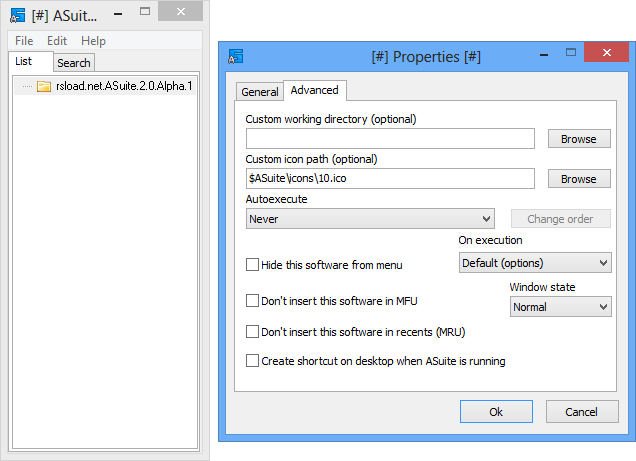Screen dimensions: 636x461
Task: Browse for a custom working directory
Action: click(x=578, y=139)
